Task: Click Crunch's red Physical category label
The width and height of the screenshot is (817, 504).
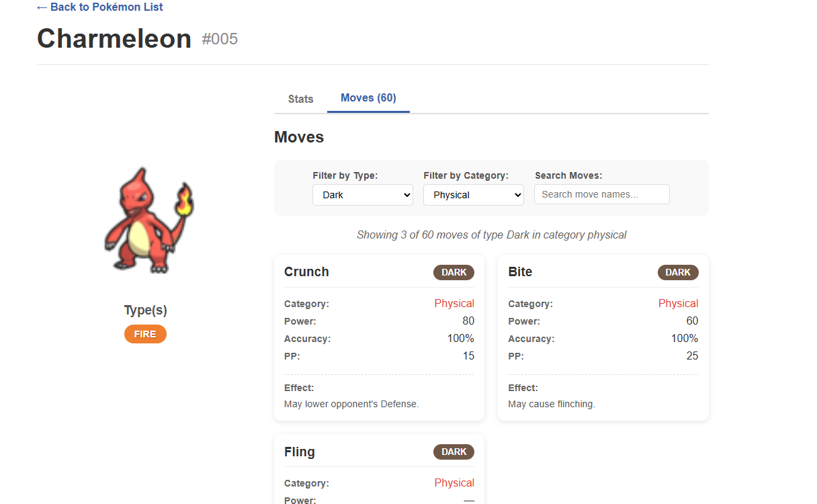Action: pyautogui.click(x=454, y=303)
